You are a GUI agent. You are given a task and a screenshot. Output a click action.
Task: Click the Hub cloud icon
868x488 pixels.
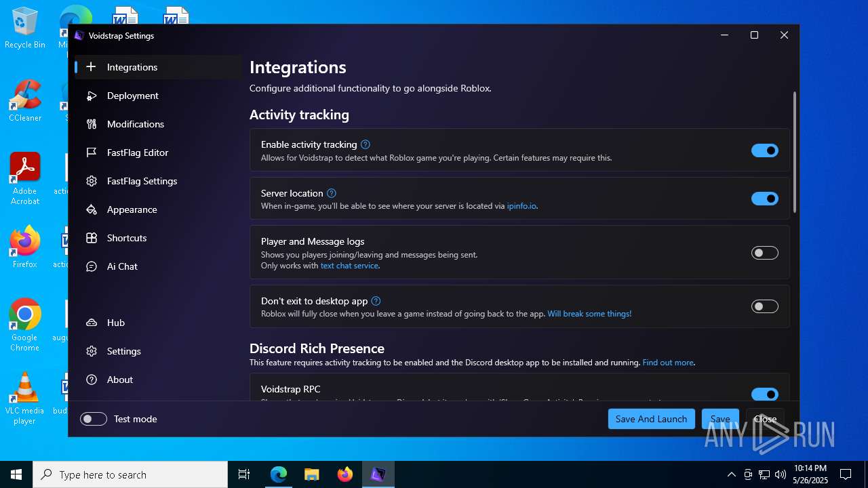tap(92, 323)
